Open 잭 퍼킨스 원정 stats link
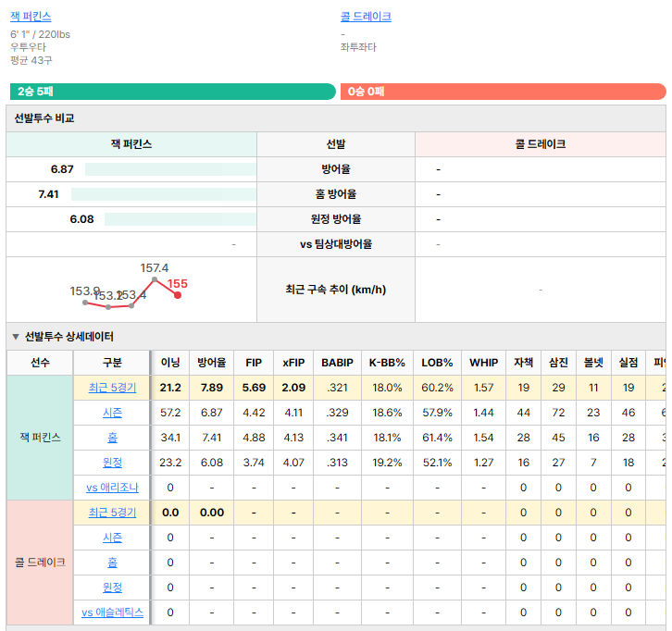The image size is (672, 631). [x=112, y=463]
